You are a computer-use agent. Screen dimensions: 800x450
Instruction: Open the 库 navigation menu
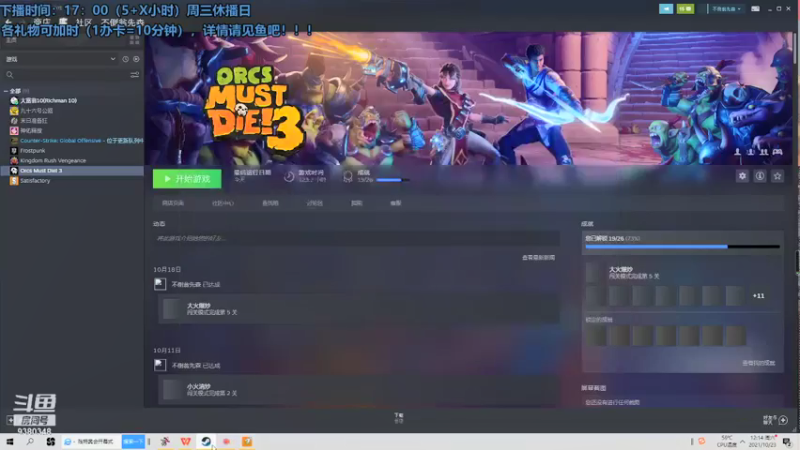click(63, 21)
